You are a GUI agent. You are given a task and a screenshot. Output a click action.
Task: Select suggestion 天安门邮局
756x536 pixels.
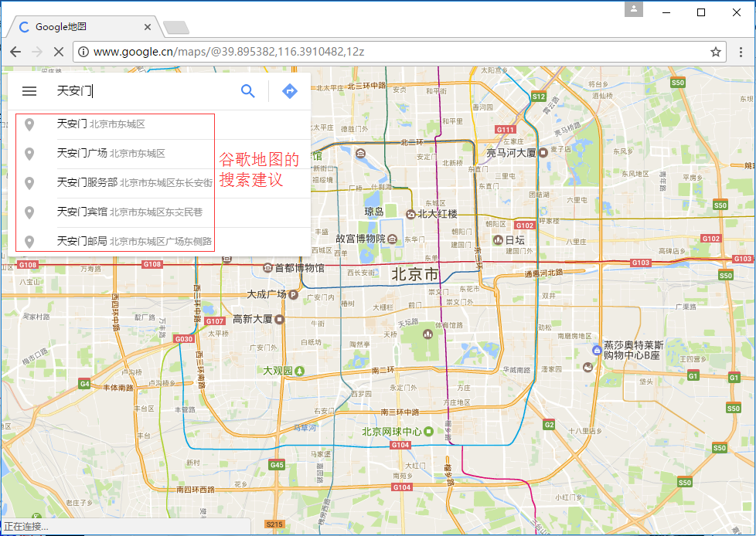[x=159, y=241]
